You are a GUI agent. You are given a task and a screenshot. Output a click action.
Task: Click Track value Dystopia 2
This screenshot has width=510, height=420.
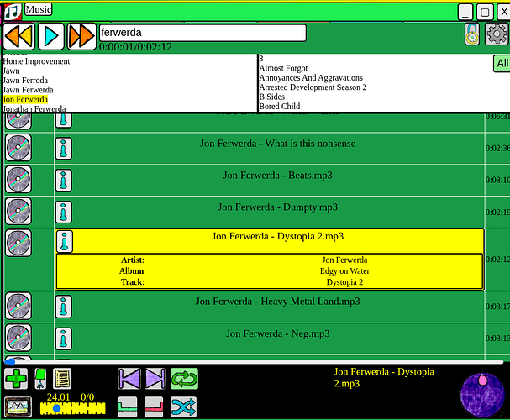click(344, 282)
